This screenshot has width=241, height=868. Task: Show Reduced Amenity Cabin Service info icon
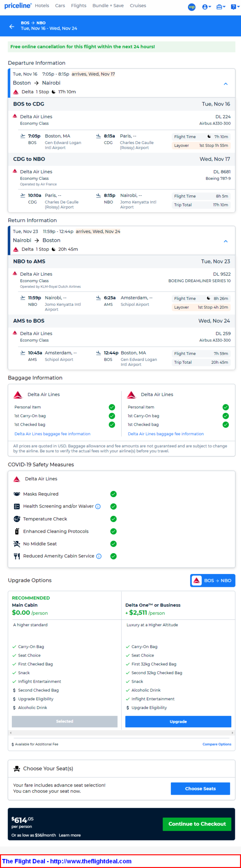[99, 556]
